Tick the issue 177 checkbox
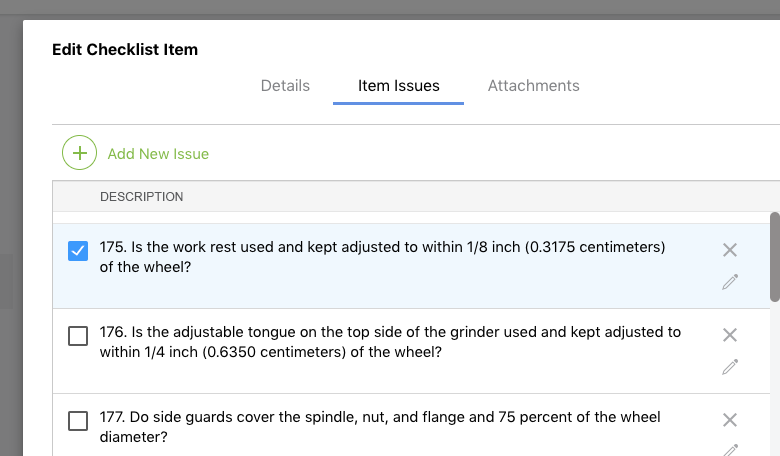This screenshot has height=456, width=780. point(78,421)
